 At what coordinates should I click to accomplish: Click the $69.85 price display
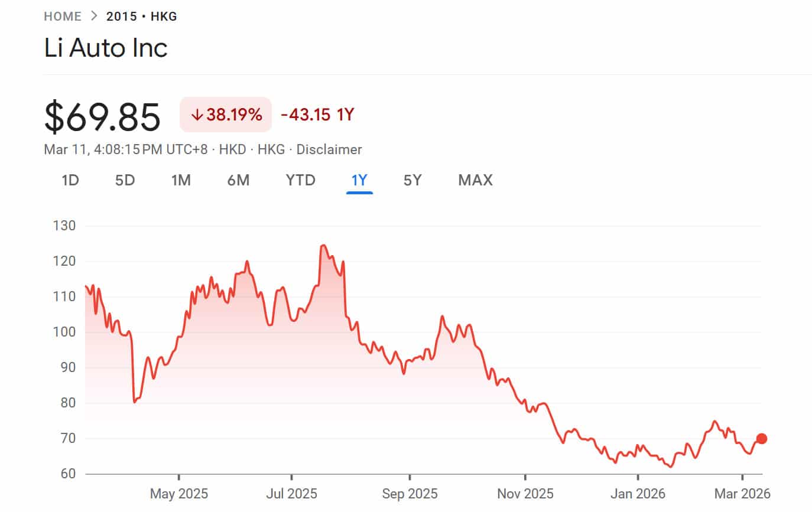(x=102, y=116)
